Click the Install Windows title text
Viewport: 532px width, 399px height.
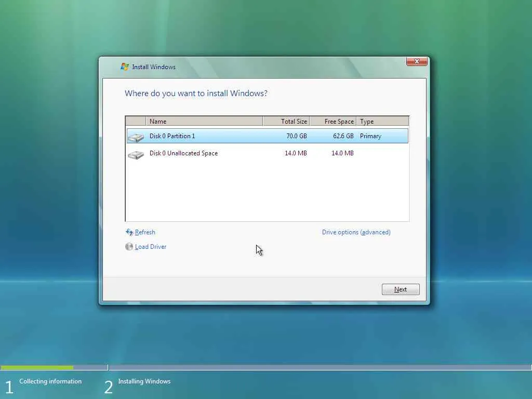pos(154,67)
